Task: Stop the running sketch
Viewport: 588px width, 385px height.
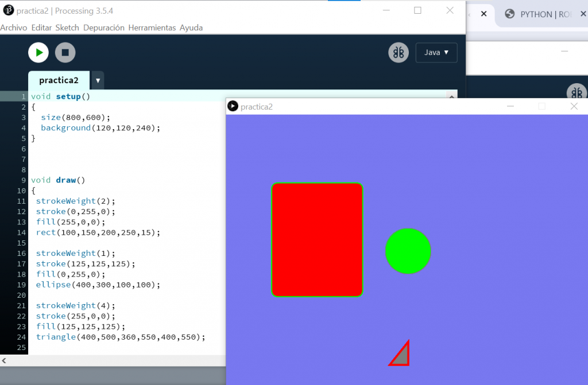Action: click(x=65, y=53)
